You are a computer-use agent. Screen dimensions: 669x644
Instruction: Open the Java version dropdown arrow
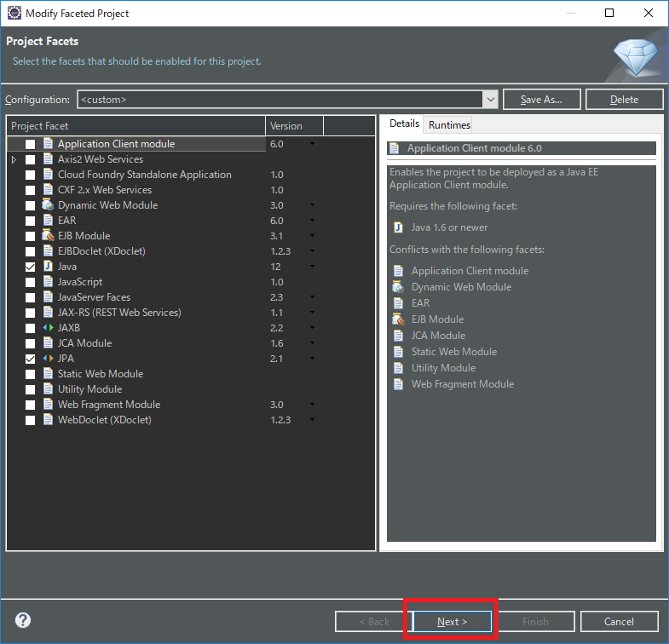pos(312,267)
